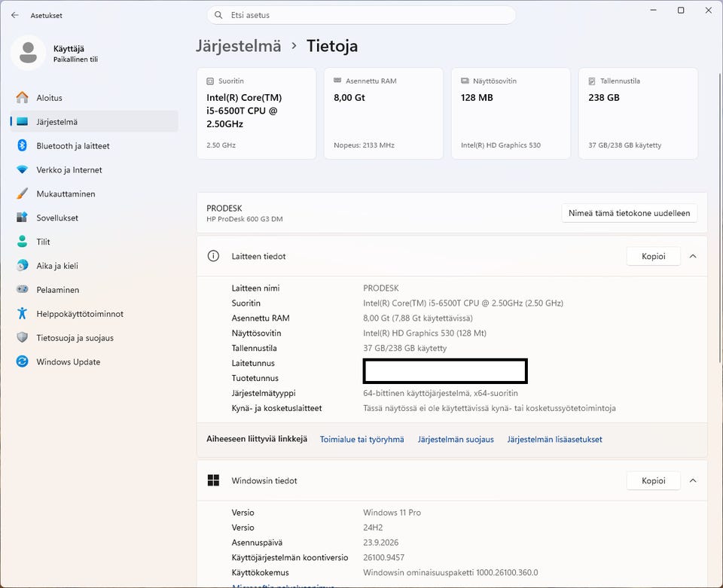Click the Tallennustila storage icon
The width and height of the screenshot is (723, 588).
pos(592,81)
